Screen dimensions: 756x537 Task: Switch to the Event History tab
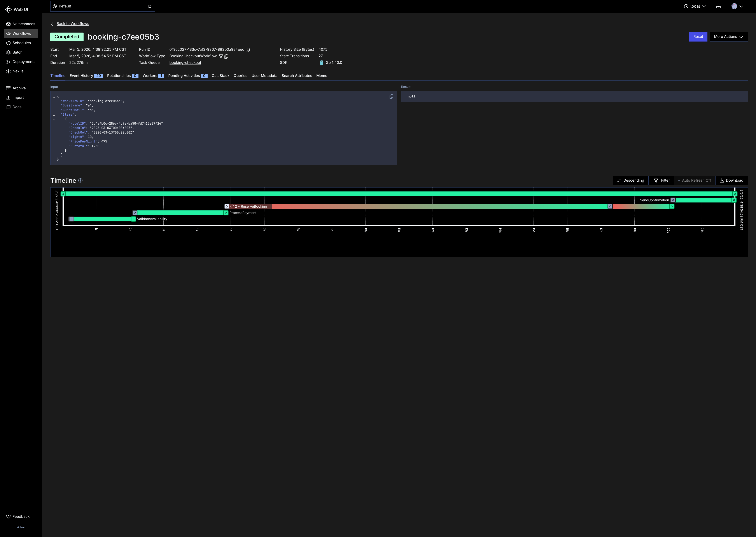point(81,76)
